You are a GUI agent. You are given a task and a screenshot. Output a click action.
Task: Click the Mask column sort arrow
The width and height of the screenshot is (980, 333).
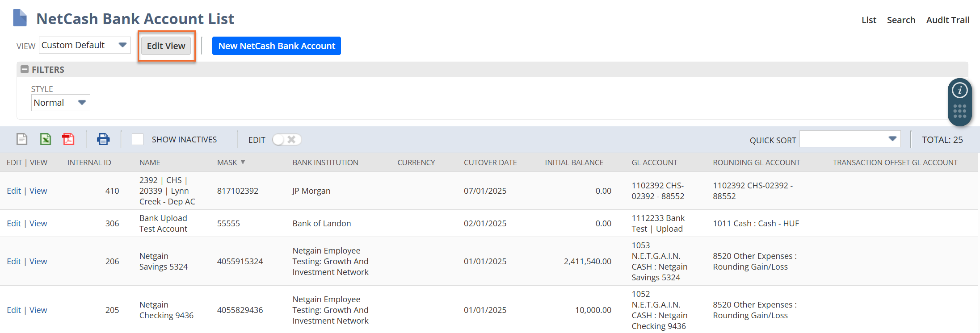coord(243,162)
